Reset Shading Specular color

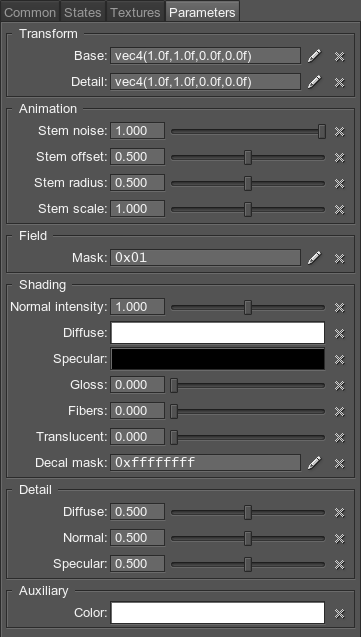339,360
